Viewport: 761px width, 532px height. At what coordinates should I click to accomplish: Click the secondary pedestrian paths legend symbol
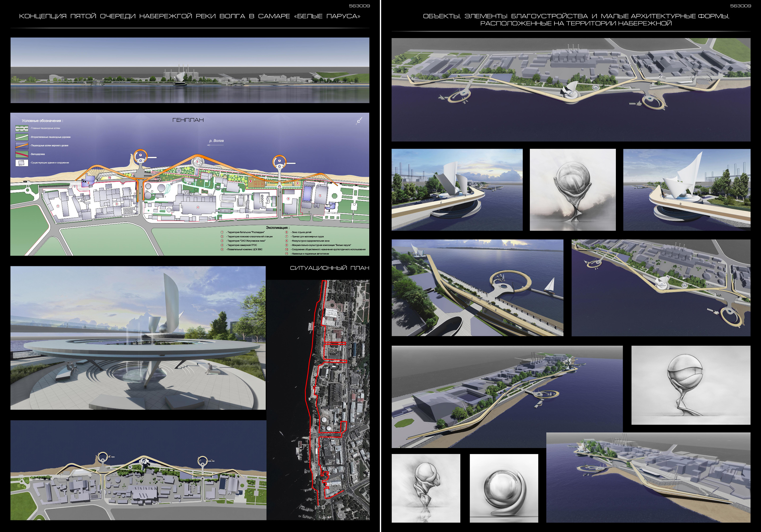point(22,137)
